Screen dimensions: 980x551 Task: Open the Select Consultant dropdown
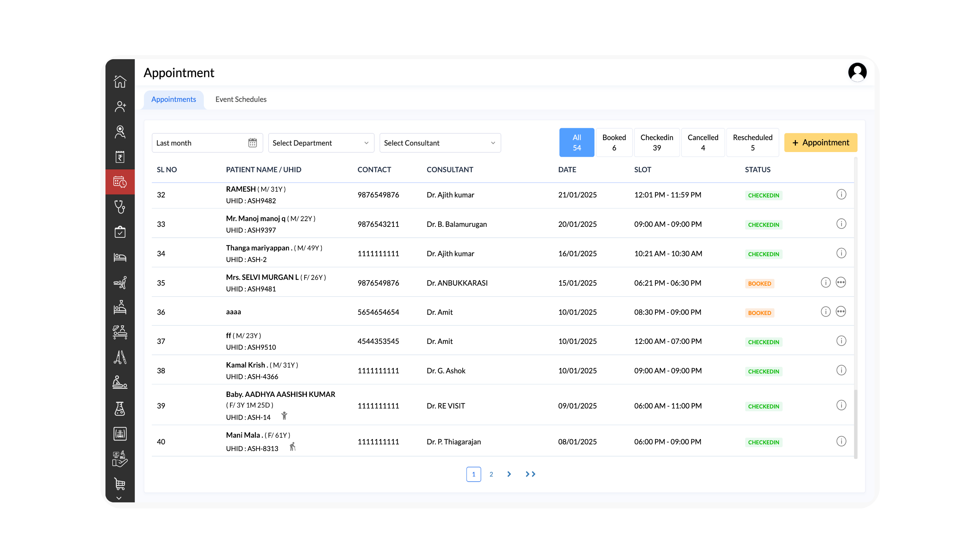[x=440, y=143]
